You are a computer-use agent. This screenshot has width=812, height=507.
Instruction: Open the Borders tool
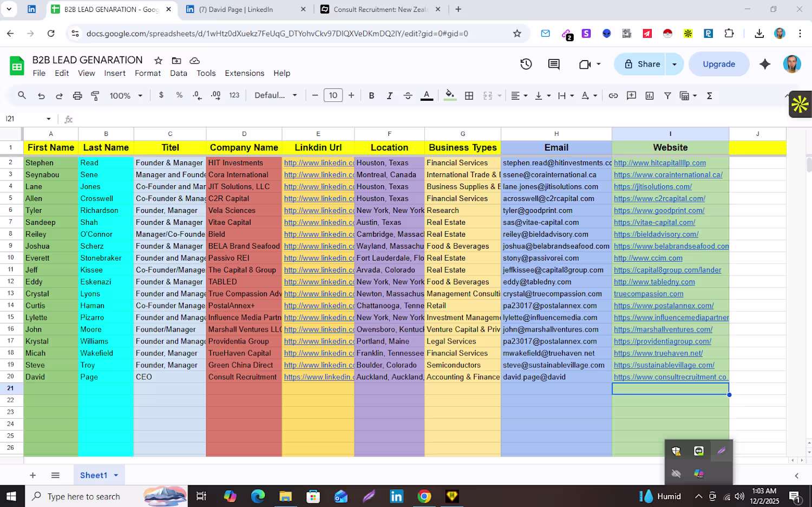pyautogui.click(x=469, y=96)
